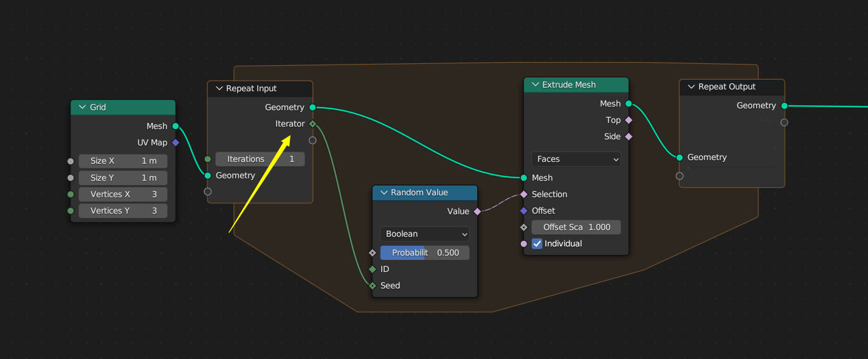Toggle the Individual checkbox in Extrude Mesh
The height and width of the screenshot is (359, 868).
click(537, 243)
